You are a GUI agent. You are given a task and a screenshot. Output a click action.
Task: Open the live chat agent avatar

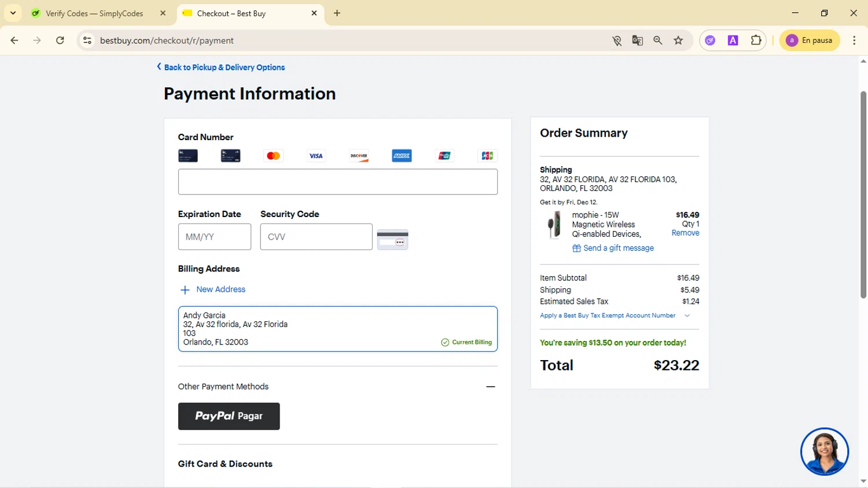(824, 452)
